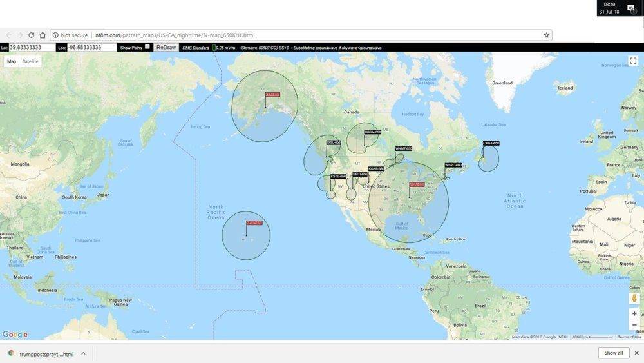The image size is (644, 363).
Task: Open the notification center icon in system tray
Action: pos(632,8)
